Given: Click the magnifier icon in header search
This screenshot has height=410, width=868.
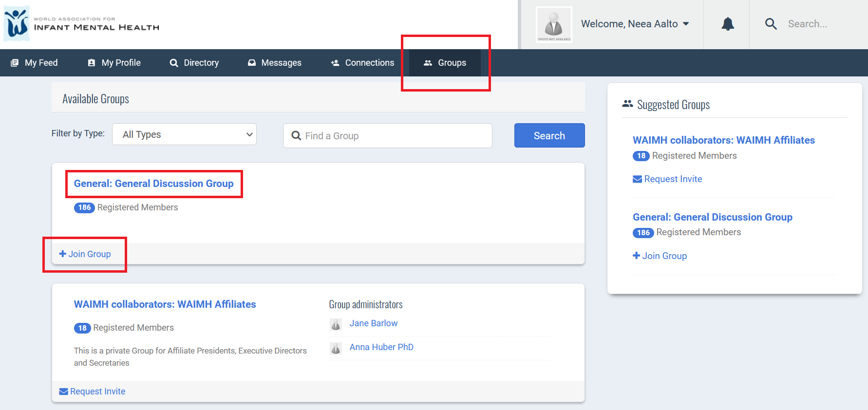Looking at the screenshot, I should (771, 24).
